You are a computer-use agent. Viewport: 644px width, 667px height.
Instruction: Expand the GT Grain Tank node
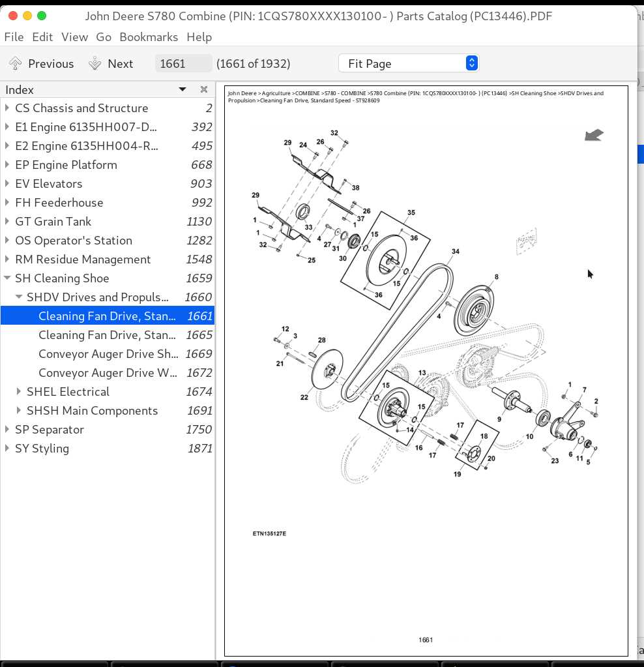[x=7, y=221]
